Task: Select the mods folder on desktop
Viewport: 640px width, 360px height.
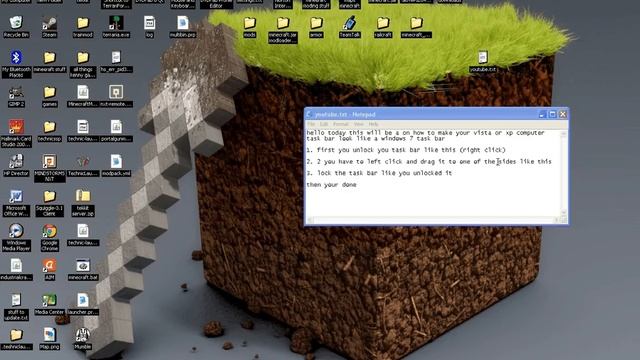Action: point(249,27)
